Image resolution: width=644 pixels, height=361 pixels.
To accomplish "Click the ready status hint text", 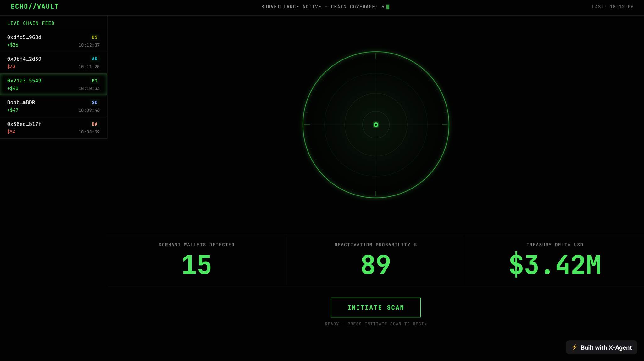I will [x=376, y=324].
